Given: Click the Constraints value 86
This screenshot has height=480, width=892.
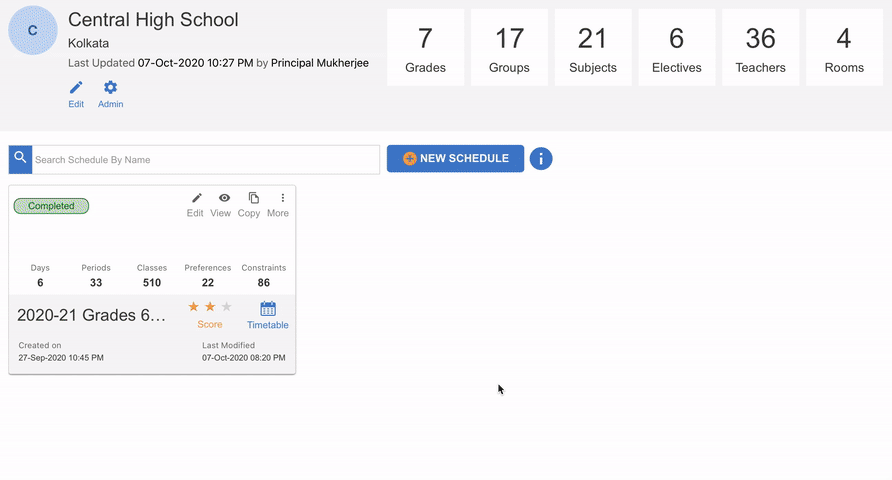Looking at the screenshot, I should coord(263,283).
